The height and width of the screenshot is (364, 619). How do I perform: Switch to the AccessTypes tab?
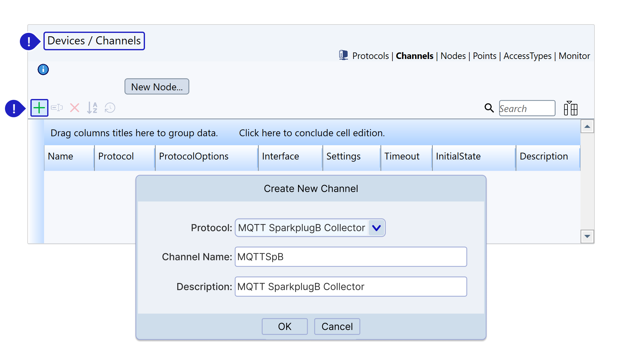pyautogui.click(x=527, y=56)
